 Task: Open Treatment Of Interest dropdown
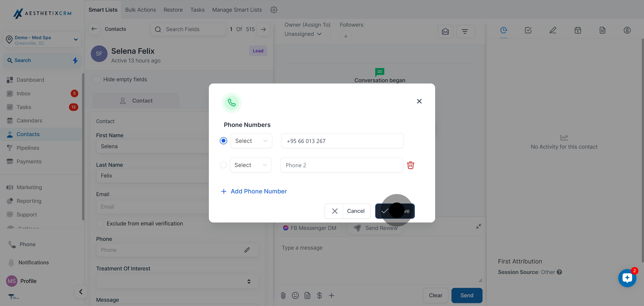[x=177, y=281]
